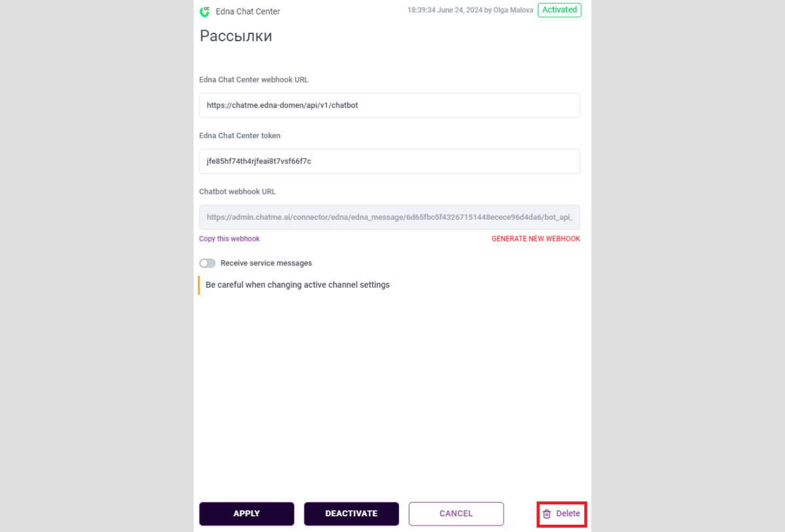
Task: Click the Edna Chat Center token label
Action: tap(239, 136)
